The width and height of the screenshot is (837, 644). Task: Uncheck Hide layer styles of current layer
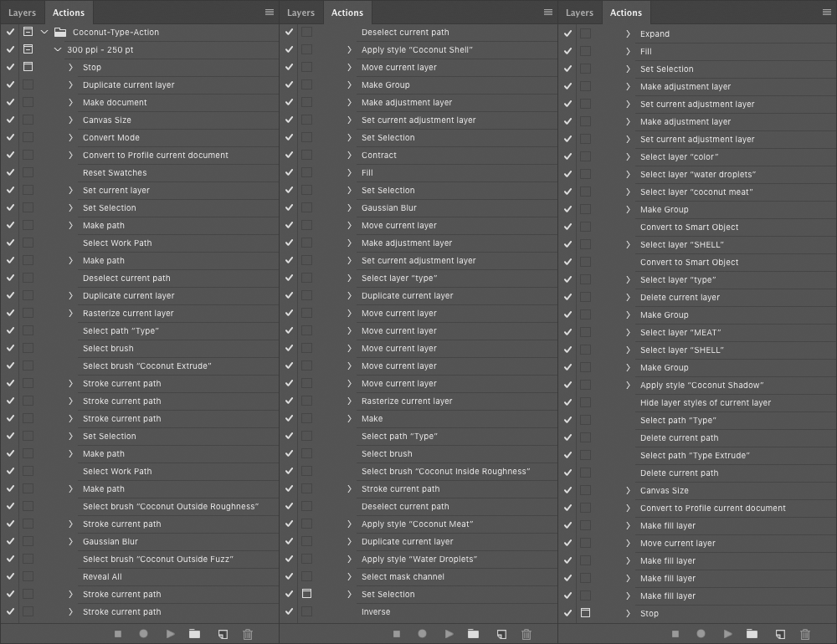click(x=567, y=402)
